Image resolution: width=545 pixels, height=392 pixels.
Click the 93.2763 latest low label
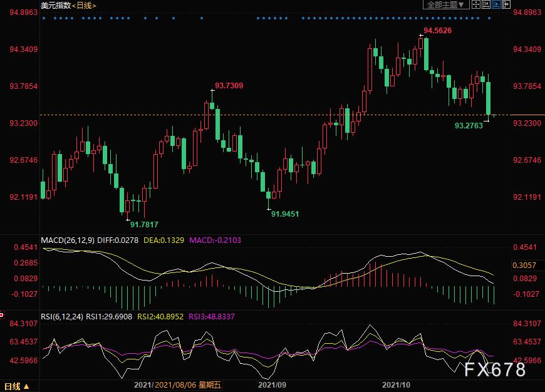pyautogui.click(x=469, y=126)
